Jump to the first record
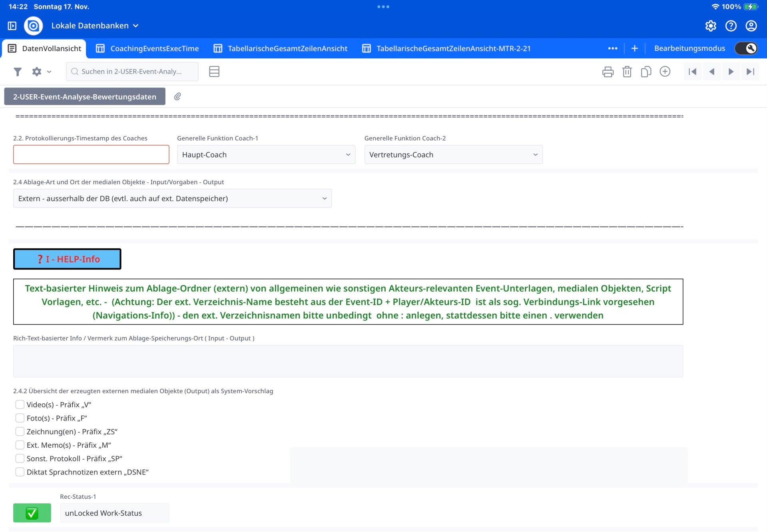Image resolution: width=767 pixels, height=532 pixels. coord(693,72)
